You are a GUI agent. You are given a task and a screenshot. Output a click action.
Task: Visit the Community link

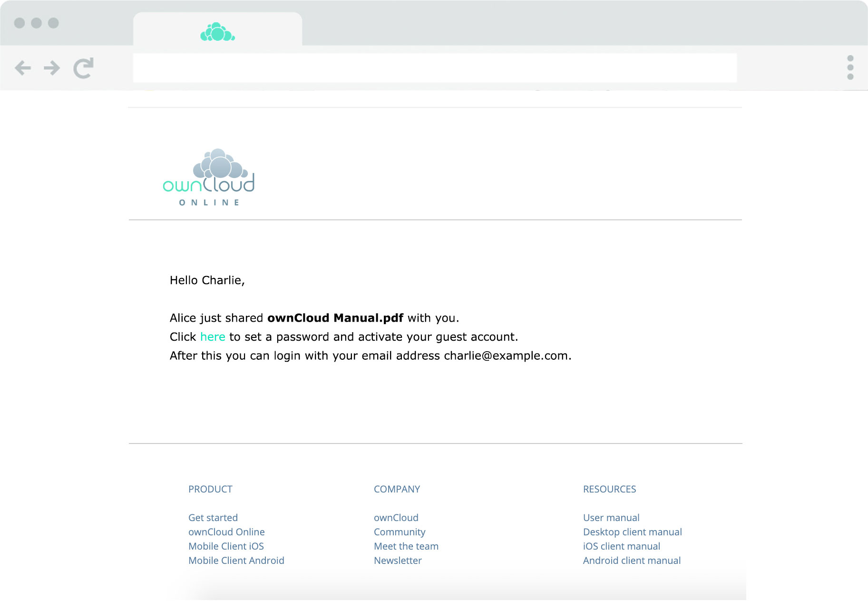(400, 532)
